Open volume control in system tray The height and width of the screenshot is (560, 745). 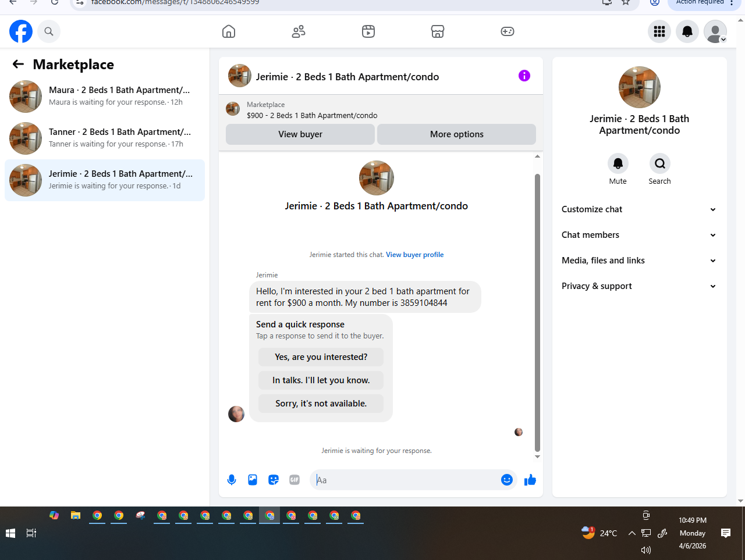646,550
